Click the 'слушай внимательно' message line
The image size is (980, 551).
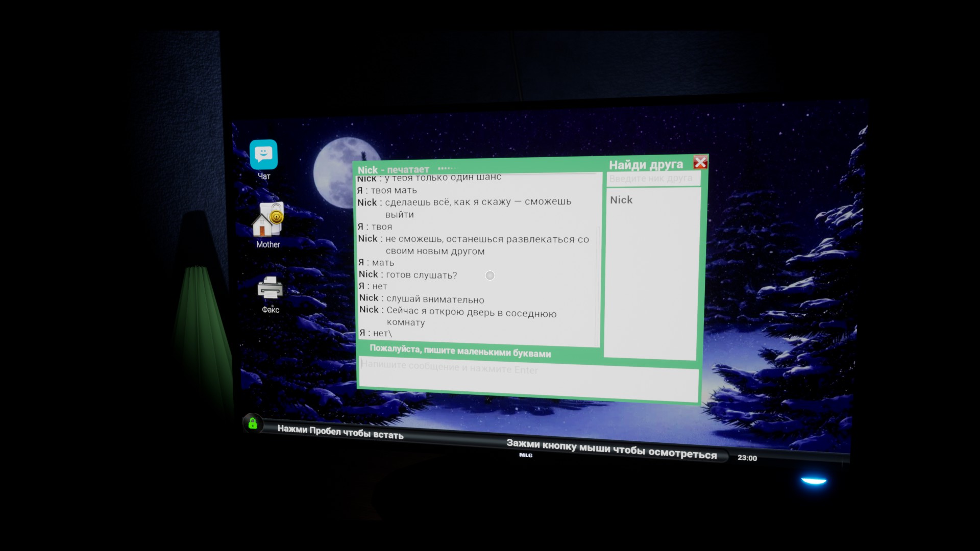(435, 299)
